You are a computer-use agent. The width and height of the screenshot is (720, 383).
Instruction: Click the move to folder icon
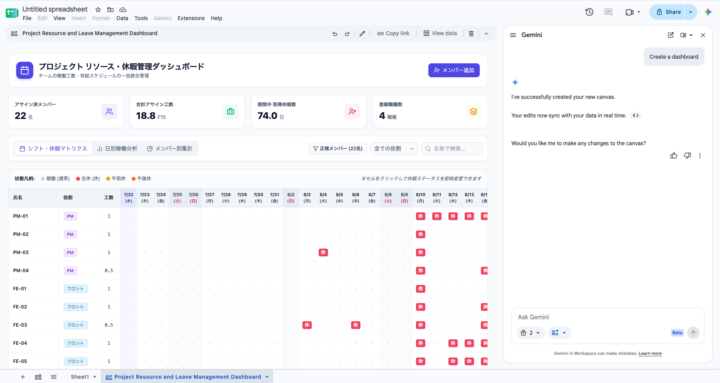(110, 9)
